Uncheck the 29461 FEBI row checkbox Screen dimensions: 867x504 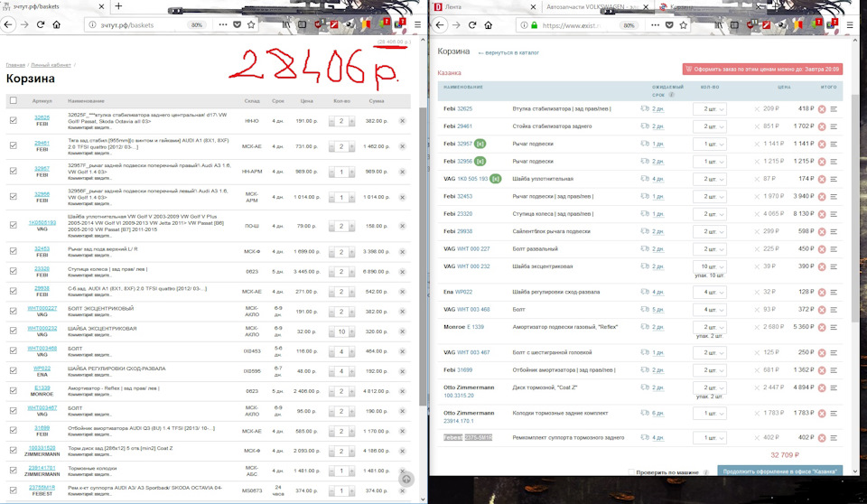14,145
